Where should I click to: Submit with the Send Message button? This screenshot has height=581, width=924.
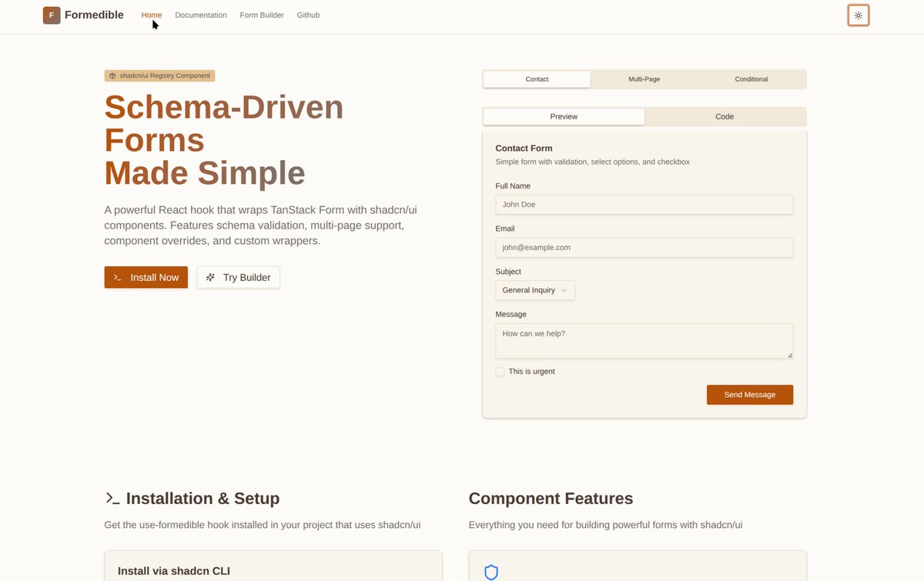[x=750, y=394]
